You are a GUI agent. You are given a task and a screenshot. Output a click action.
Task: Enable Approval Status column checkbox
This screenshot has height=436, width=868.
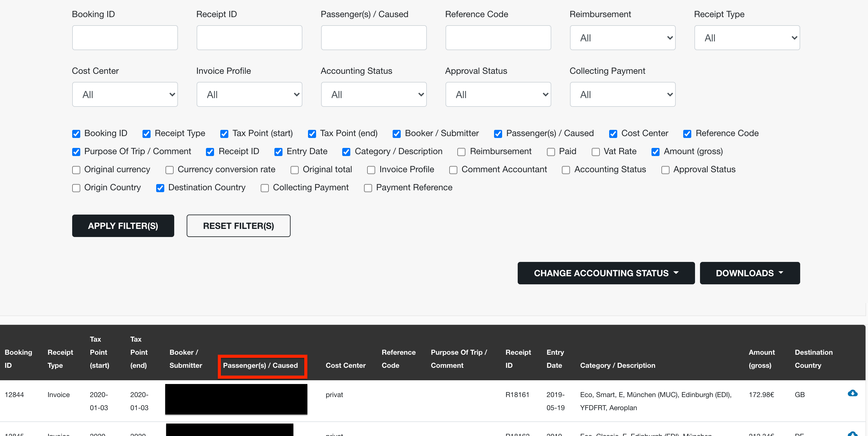[665, 170]
